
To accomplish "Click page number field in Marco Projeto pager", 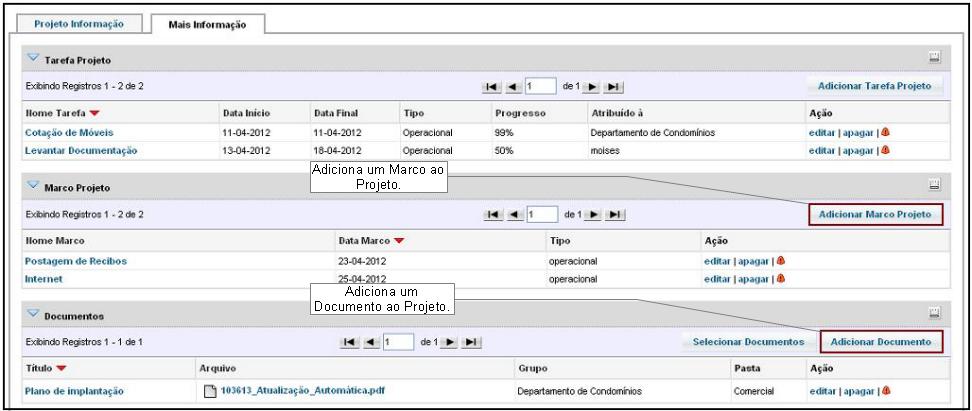I will pos(542,214).
